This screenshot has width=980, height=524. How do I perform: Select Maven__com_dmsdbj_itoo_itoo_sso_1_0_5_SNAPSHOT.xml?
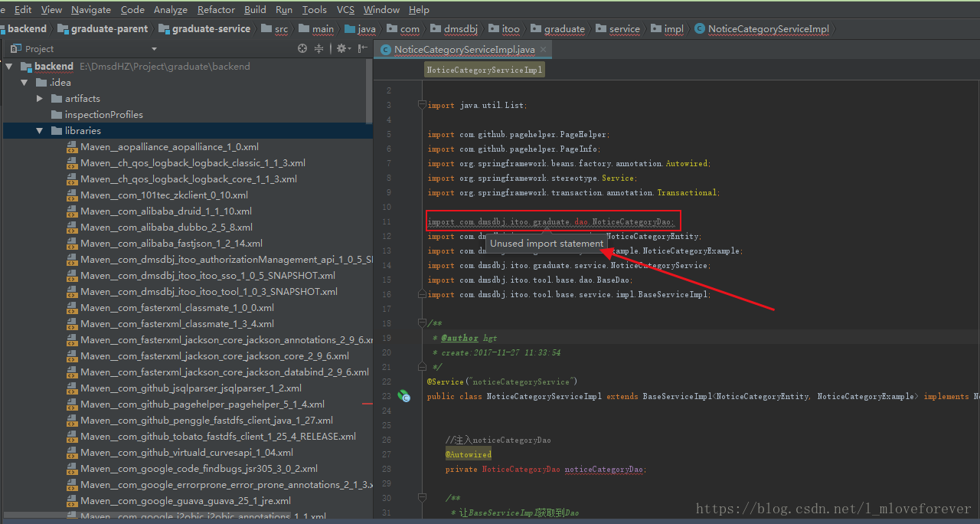pyautogui.click(x=207, y=276)
